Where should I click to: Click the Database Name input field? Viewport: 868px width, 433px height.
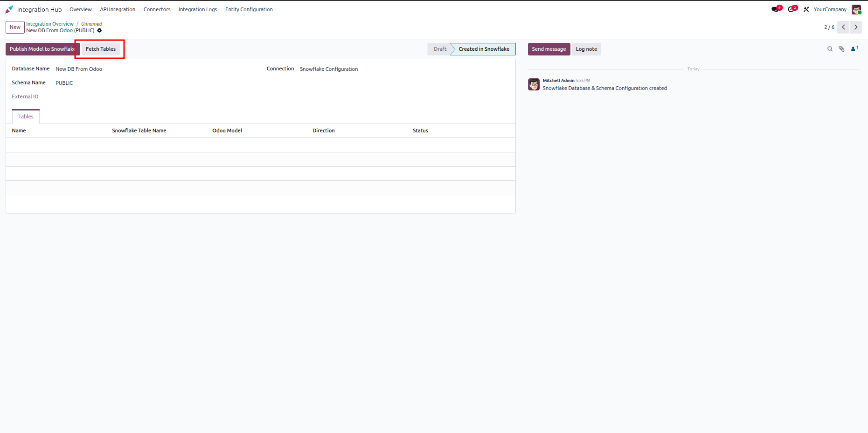coord(154,69)
